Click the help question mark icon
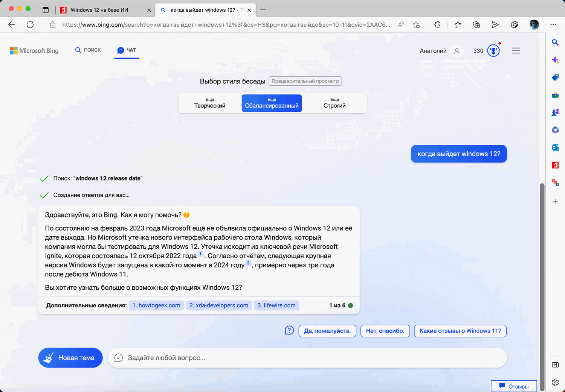 coord(289,331)
